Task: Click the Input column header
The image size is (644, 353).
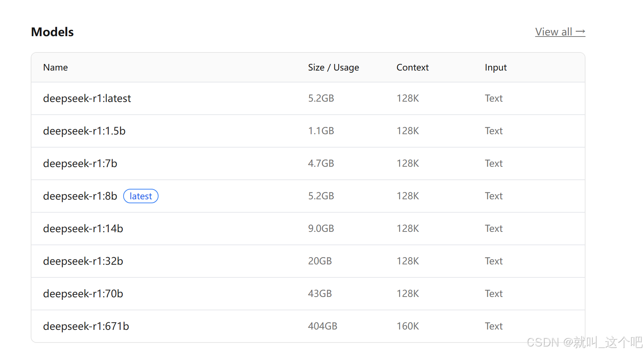Action: click(x=496, y=68)
